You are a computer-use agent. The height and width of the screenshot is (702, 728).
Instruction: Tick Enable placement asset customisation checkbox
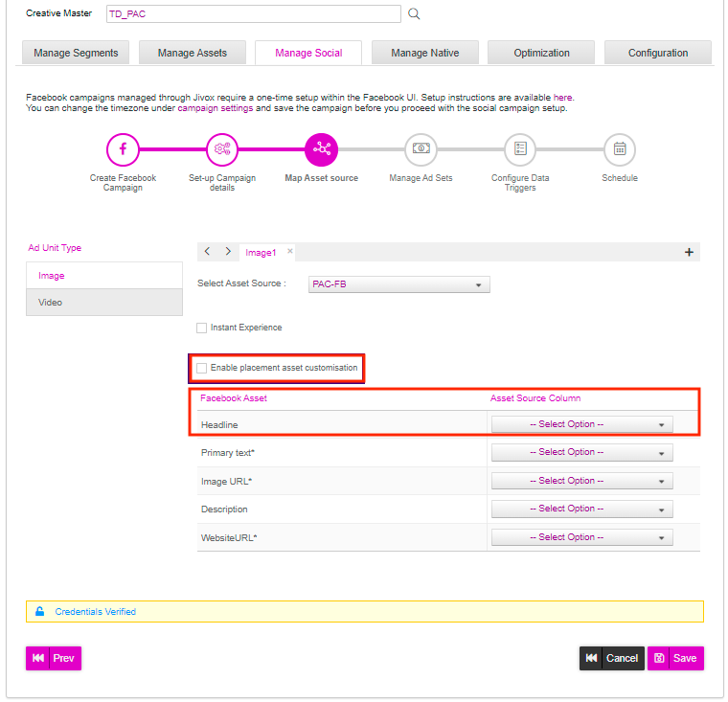coord(201,368)
